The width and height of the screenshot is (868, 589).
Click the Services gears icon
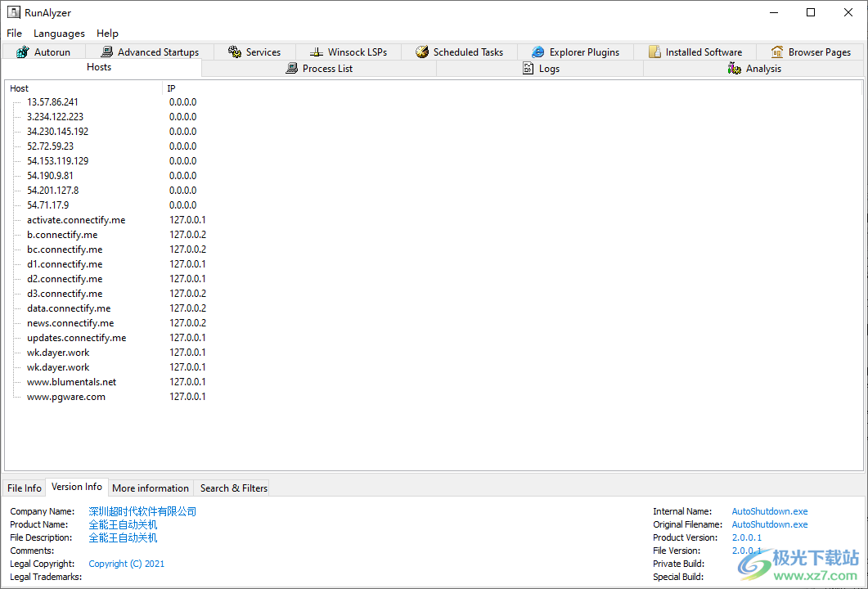click(235, 52)
